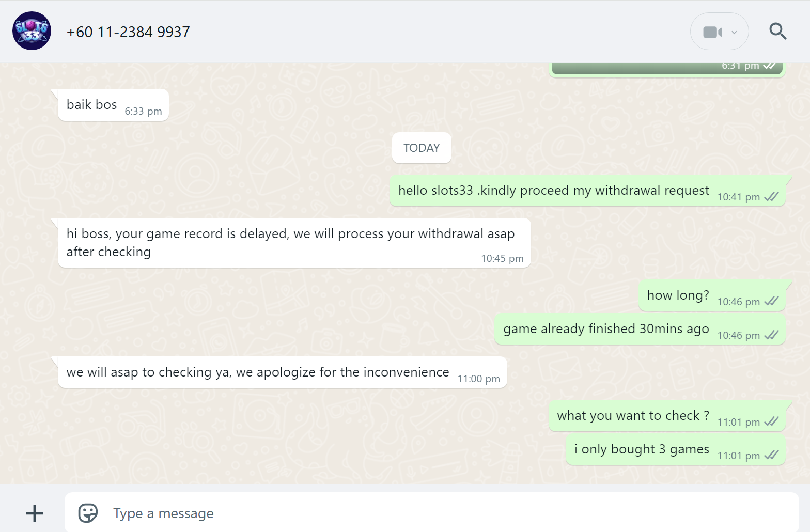Viewport: 810px width, 532px height.
Task: Open the Slots33 contact profile picture
Action: pyautogui.click(x=32, y=31)
